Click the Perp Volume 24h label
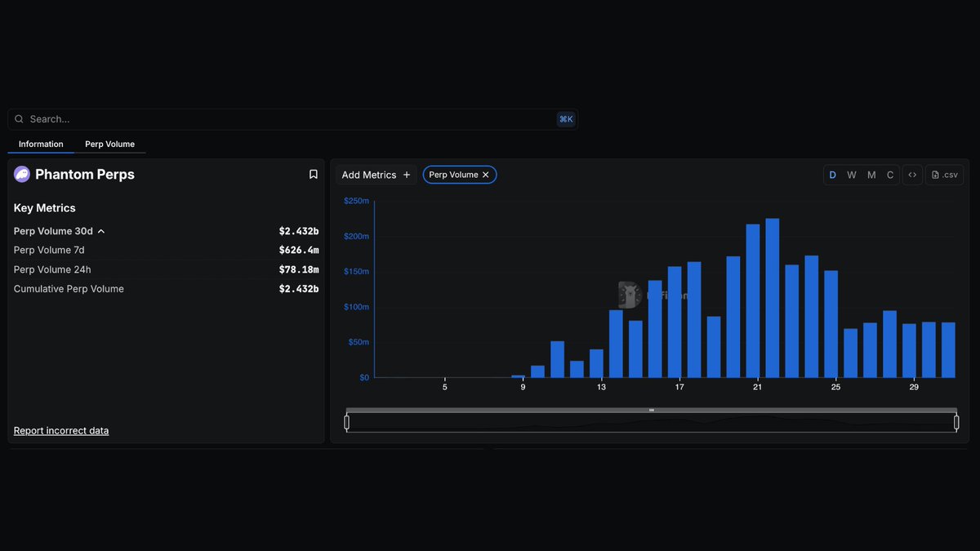 point(52,269)
